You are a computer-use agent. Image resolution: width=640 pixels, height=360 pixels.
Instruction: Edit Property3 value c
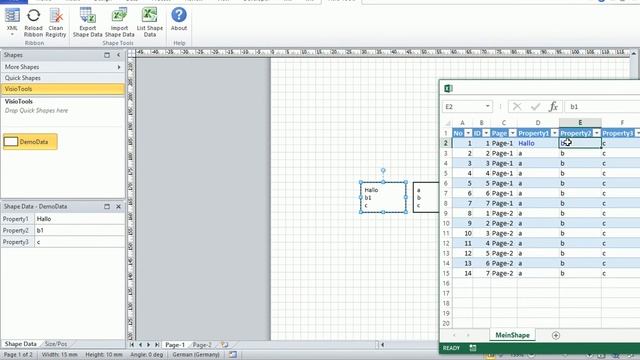tap(80, 242)
